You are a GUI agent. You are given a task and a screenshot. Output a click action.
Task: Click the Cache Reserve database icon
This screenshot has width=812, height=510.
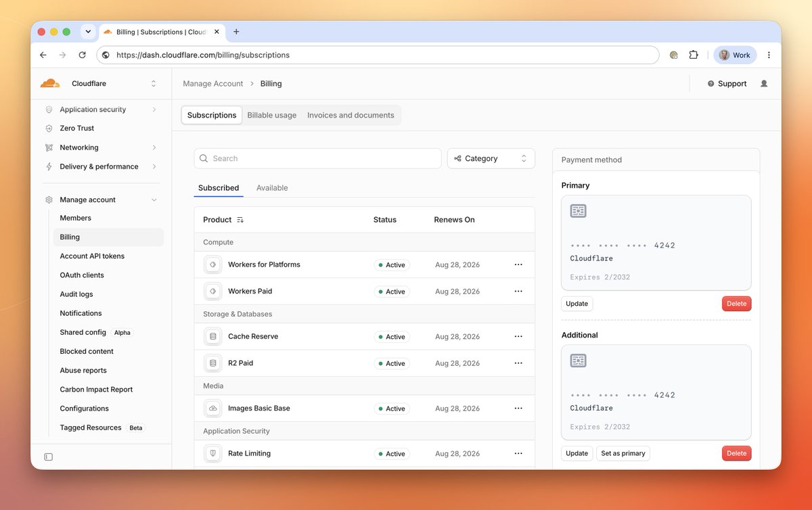tap(213, 336)
